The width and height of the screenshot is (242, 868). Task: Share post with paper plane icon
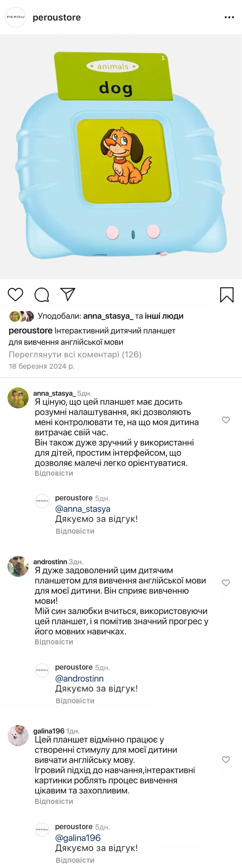click(68, 294)
